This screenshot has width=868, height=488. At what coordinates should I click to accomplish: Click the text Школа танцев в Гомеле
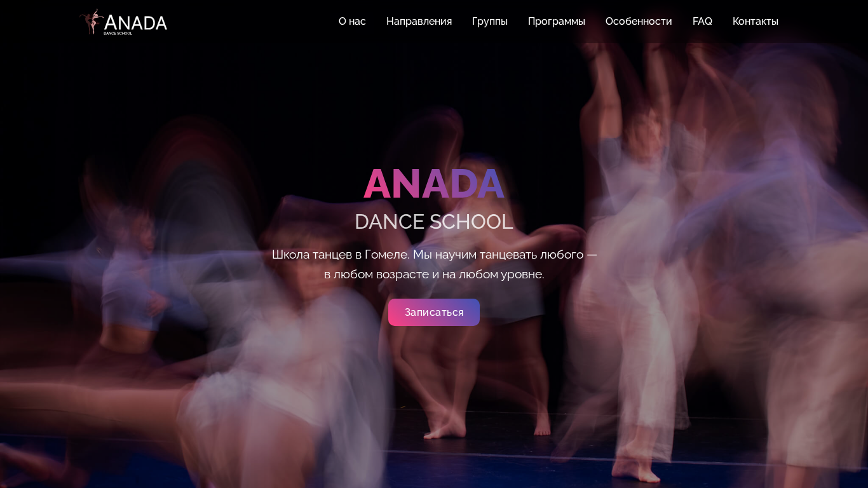click(x=341, y=254)
